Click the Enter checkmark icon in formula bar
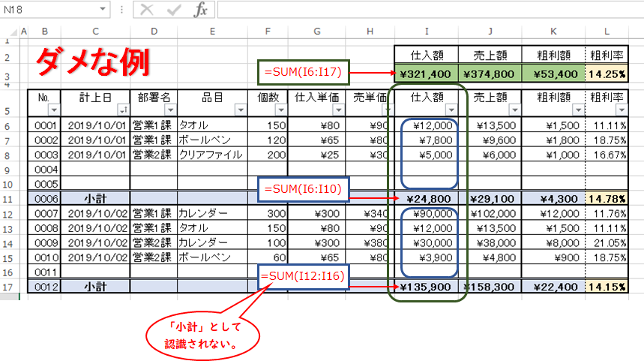This screenshot has height=361, width=644. tap(173, 10)
